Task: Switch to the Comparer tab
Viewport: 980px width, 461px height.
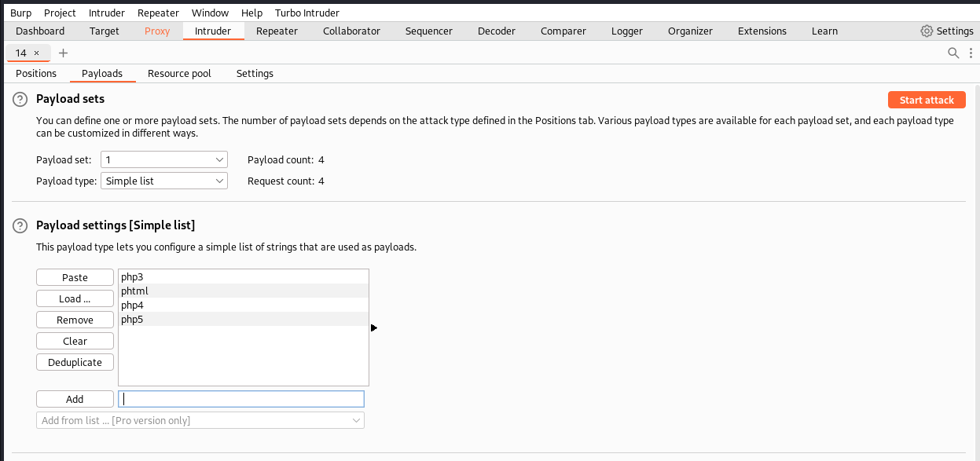Action: [563, 31]
